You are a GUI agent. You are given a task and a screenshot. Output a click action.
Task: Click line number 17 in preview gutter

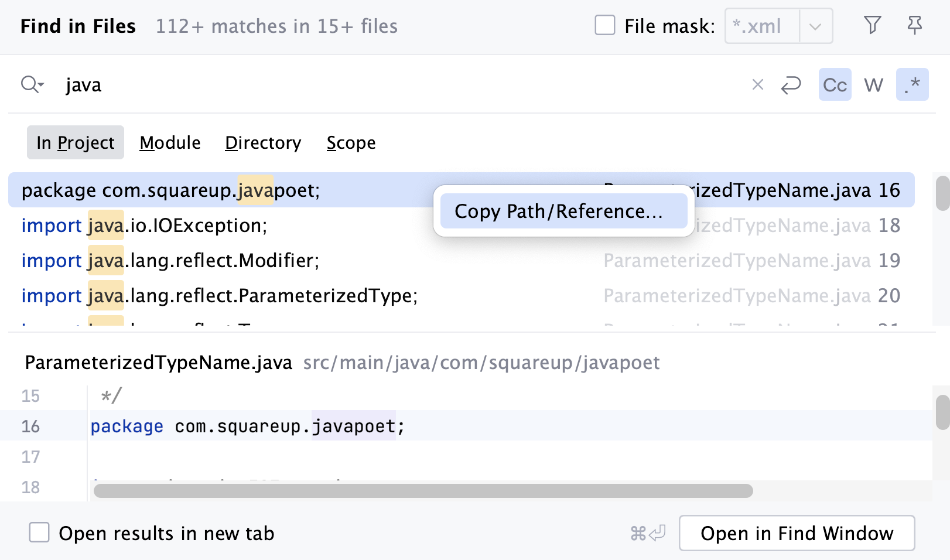30,456
